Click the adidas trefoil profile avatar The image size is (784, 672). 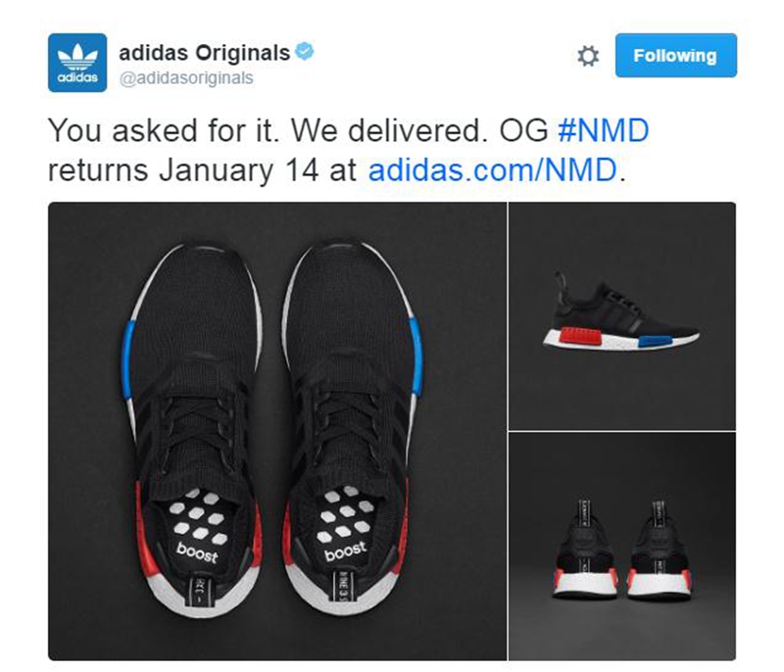tap(77, 63)
